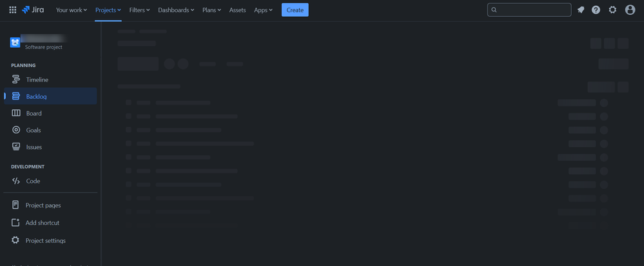The height and width of the screenshot is (266, 644).
Task: Click the search magnifier icon
Action: (x=494, y=10)
